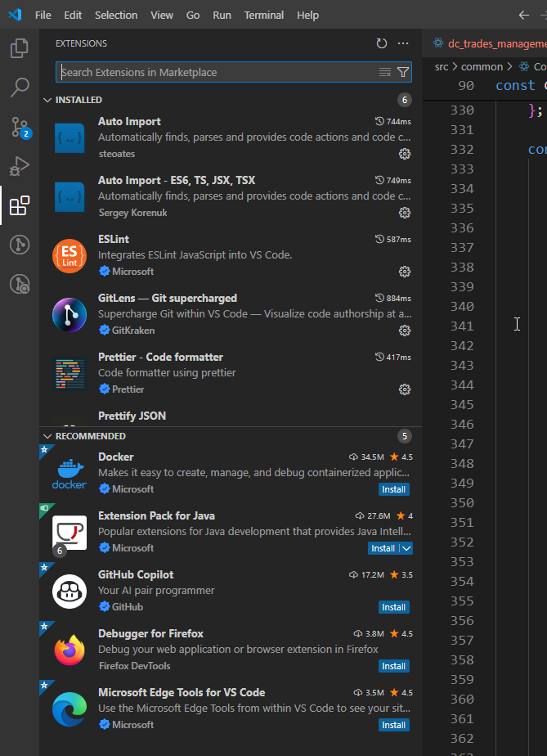Click the src breadcrumb segment
The width and height of the screenshot is (547, 756).
click(x=442, y=66)
